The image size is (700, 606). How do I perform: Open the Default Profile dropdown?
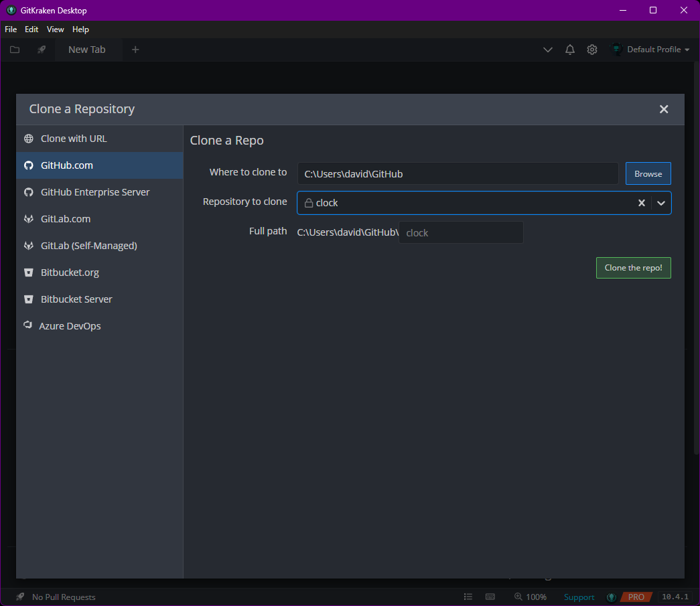click(651, 50)
